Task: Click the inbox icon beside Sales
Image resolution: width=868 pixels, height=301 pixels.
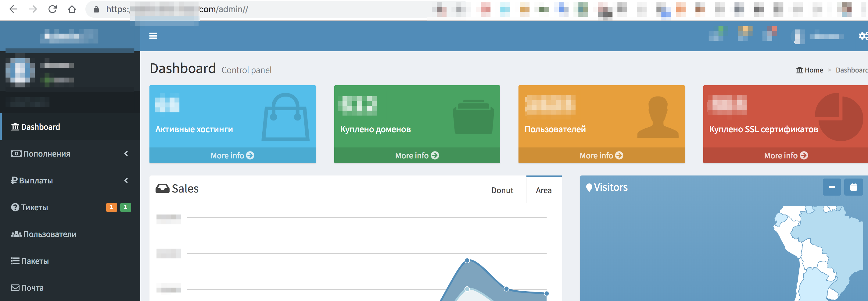Action: click(163, 188)
